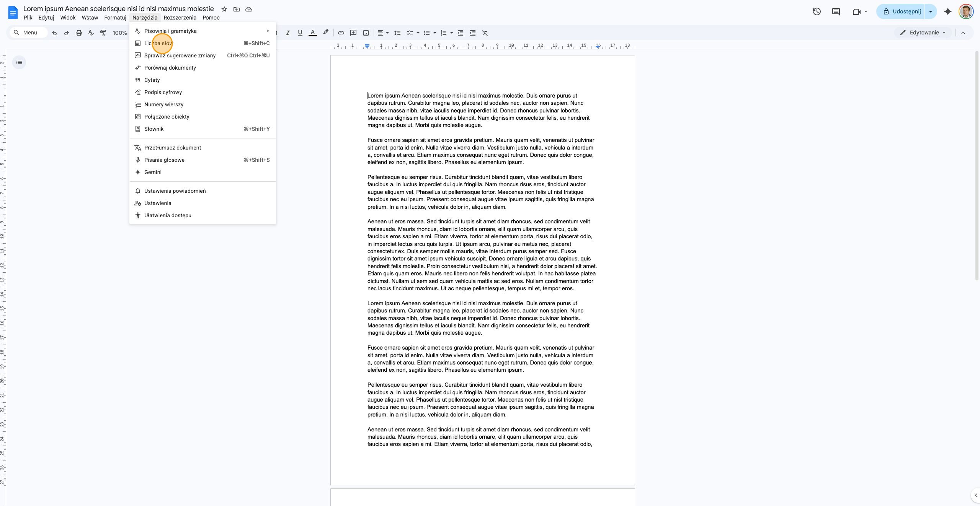Image resolution: width=980 pixels, height=506 pixels.
Task: Click the spell check icon in the toolbar
Action: 91,33
